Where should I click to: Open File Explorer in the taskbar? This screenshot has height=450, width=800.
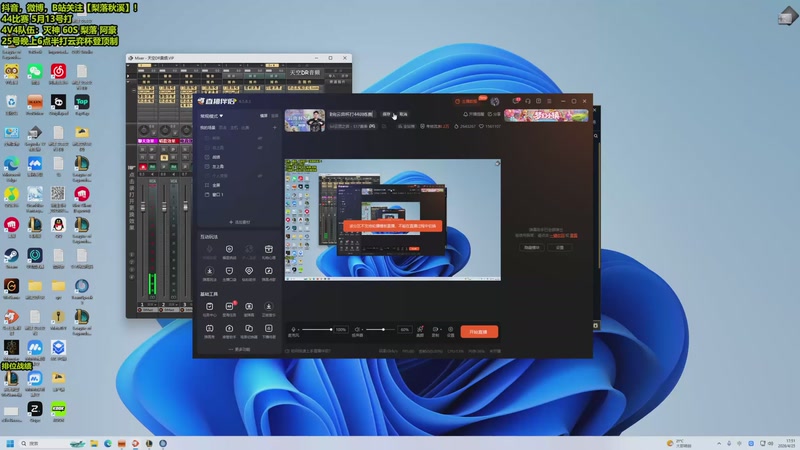click(x=94, y=443)
